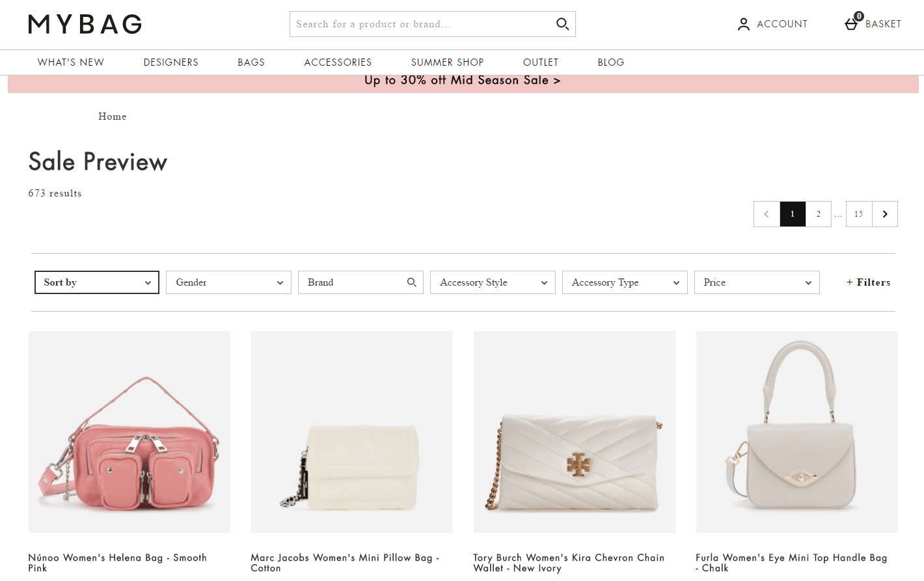Open ACCESSORIES menu
924x581 pixels.
(338, 62)
